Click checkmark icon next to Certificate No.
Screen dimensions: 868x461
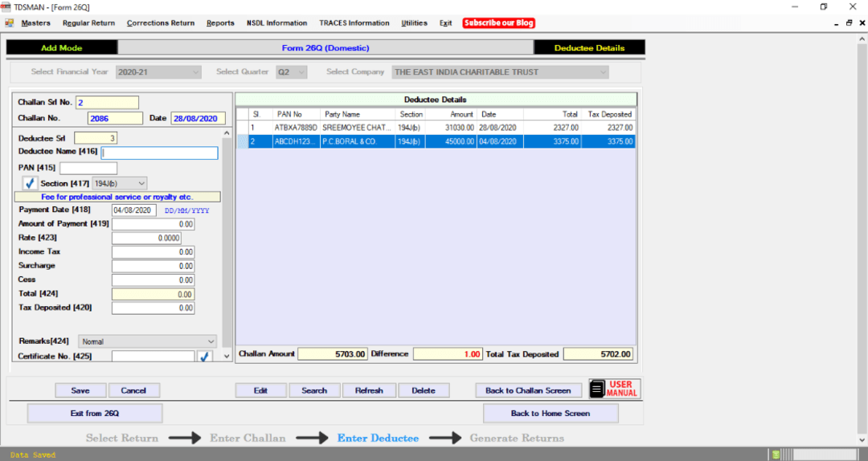click(x=205, y=357)
